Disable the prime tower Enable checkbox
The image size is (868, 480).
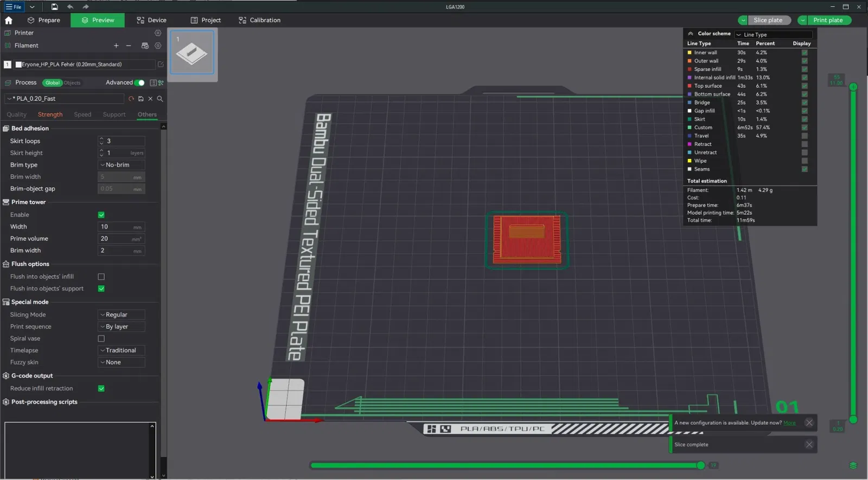click(x=101, y=215)
